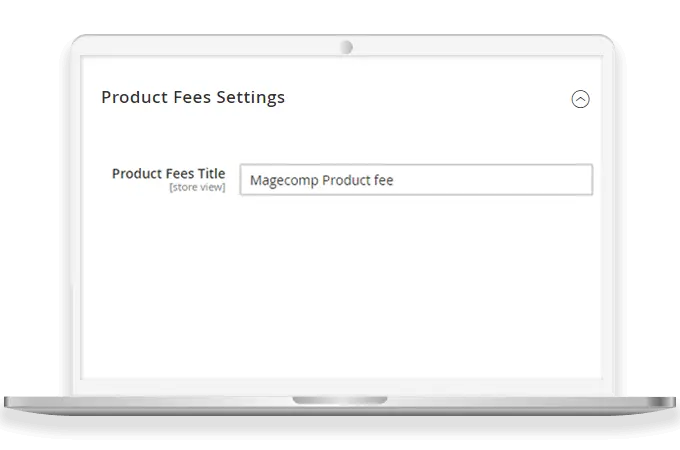Collapse the Product Fees Settings section

click(x=580, y=99)
